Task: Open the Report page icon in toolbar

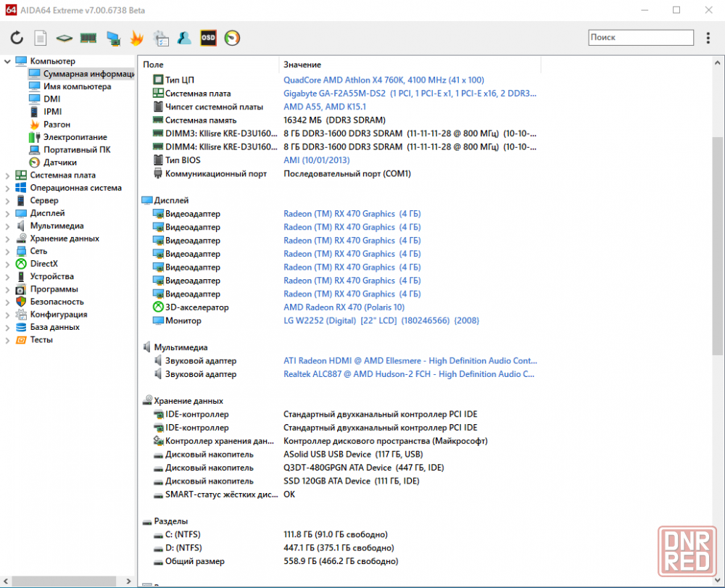Action: click(x=41, y=38)
